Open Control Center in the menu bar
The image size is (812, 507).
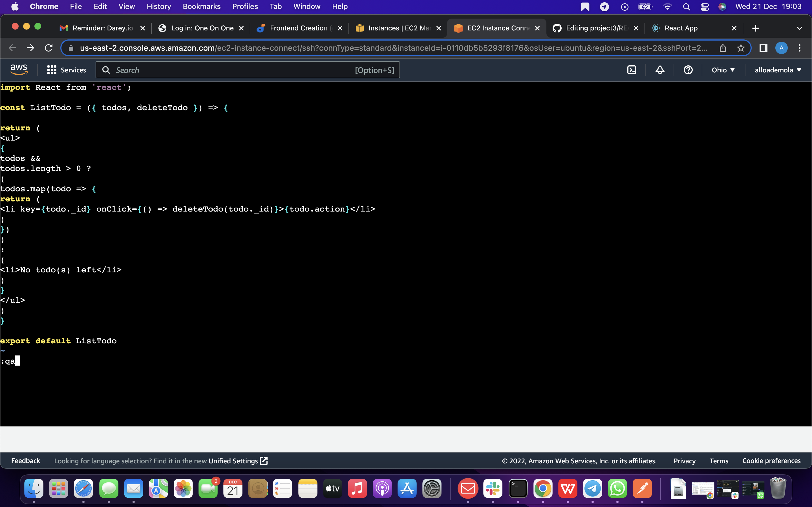705,6
